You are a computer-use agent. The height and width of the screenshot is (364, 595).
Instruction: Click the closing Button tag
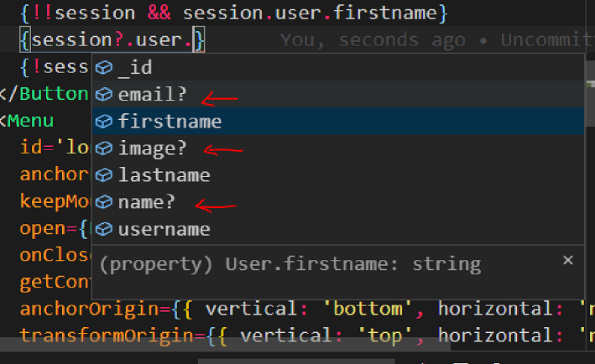coord(44,94)
